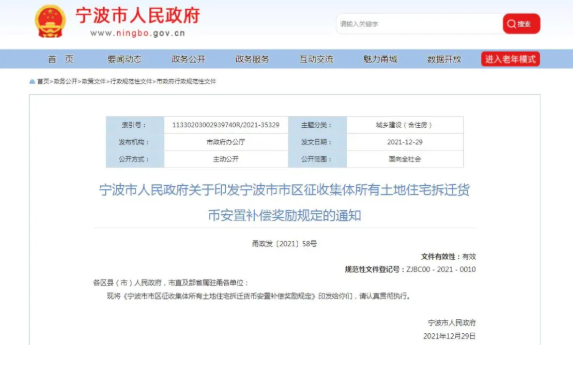Click the 面向全社会 cell
The image size is (573, 371).
[405, 159]
